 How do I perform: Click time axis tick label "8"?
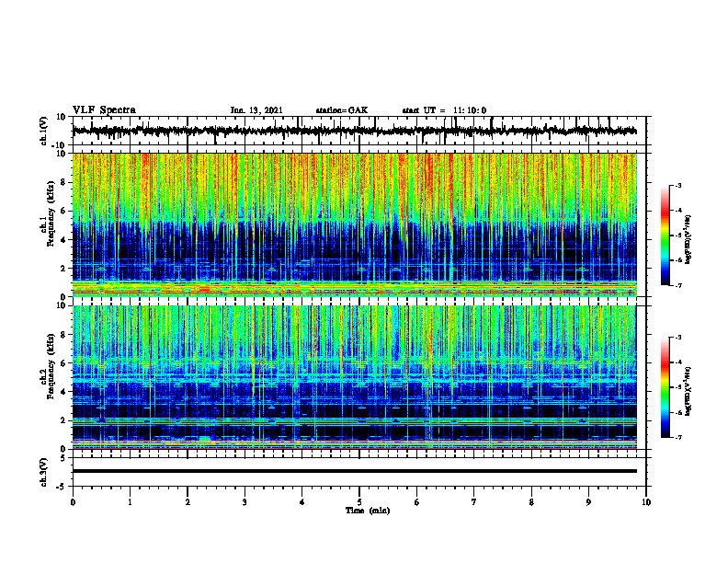coord(531,502)
